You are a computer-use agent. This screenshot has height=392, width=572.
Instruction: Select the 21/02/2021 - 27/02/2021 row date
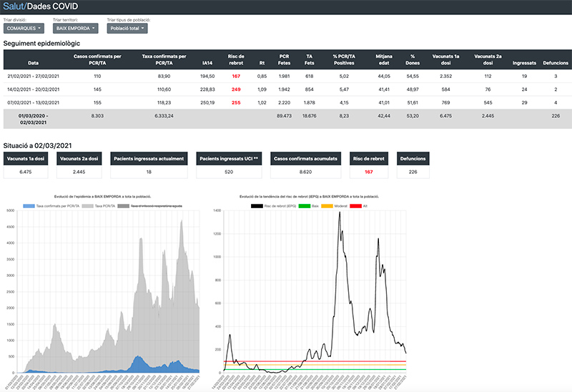click(x=33, y=77)
